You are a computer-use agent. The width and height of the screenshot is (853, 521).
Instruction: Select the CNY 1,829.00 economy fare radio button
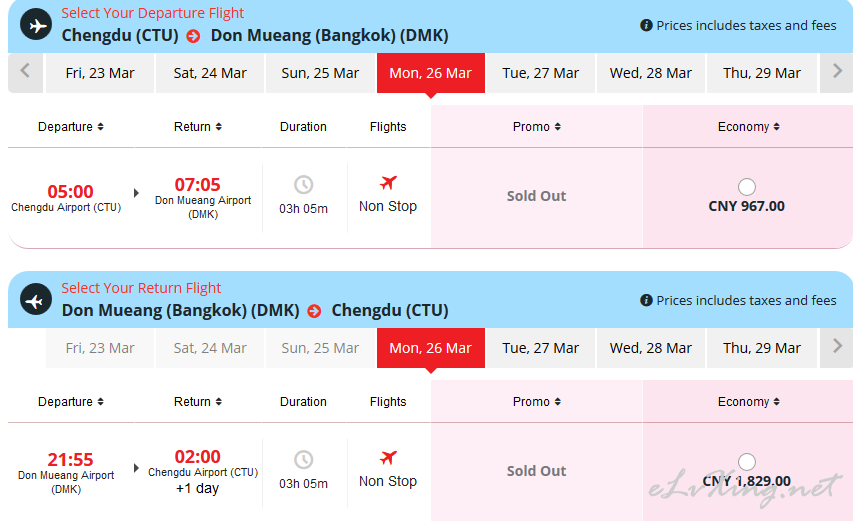pyautogui.click(x=747, y=462)
